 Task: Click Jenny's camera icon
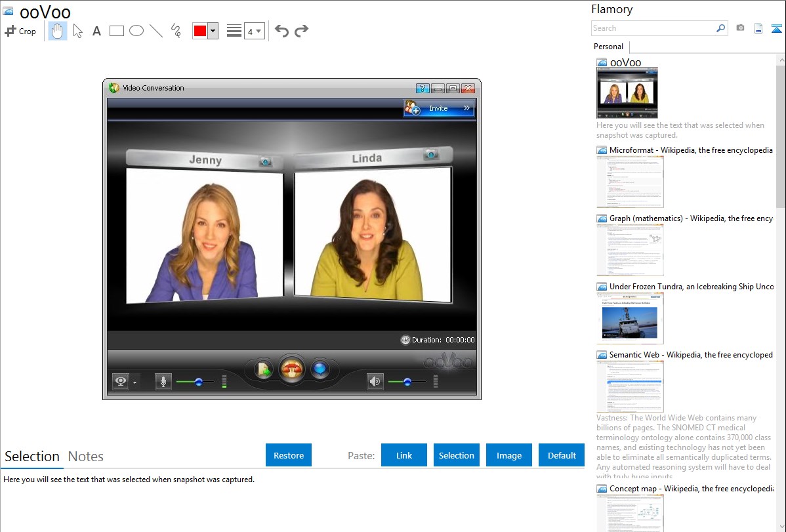click(x=266, y=161)
